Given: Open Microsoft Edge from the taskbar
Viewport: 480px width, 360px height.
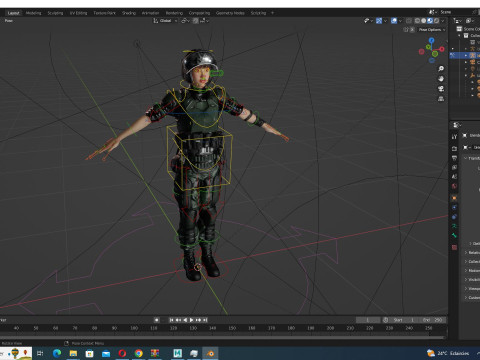Looking at the screenshot, I should click(57, 353).
